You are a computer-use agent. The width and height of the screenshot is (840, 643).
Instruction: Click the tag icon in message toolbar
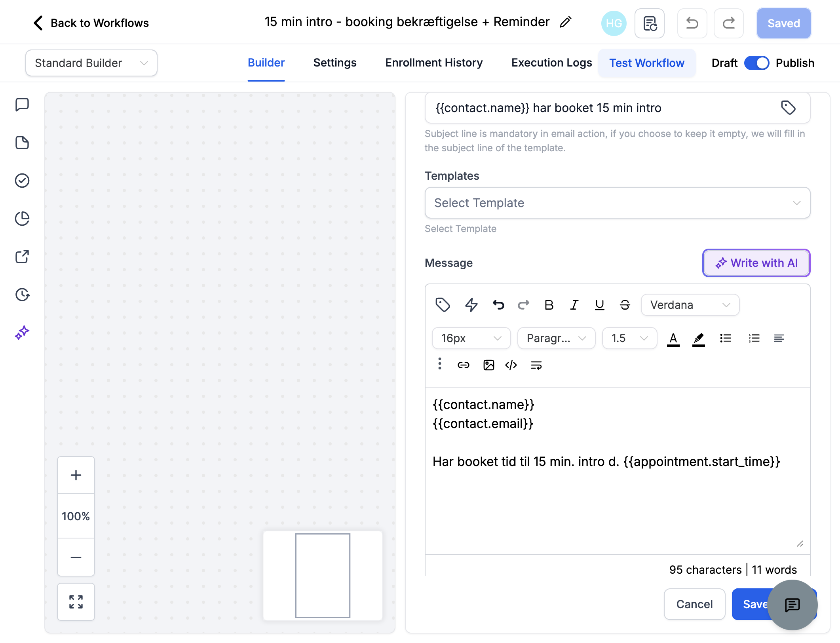(443, 305)
